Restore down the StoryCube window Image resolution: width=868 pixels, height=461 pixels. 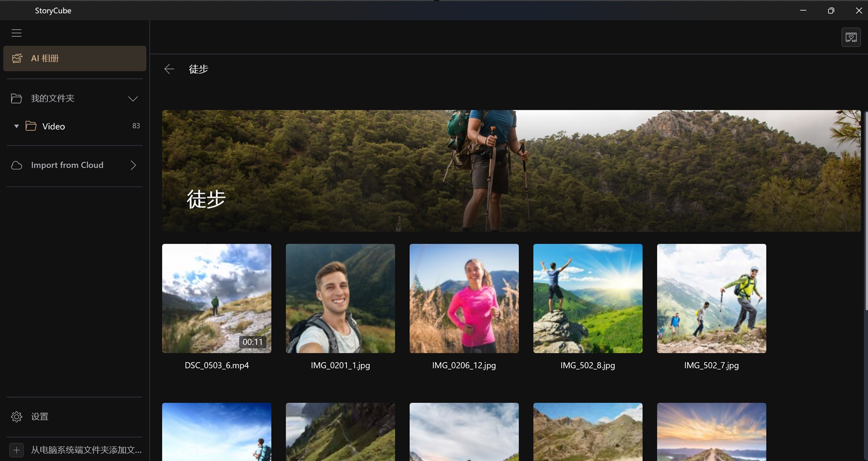click(831, 10)
